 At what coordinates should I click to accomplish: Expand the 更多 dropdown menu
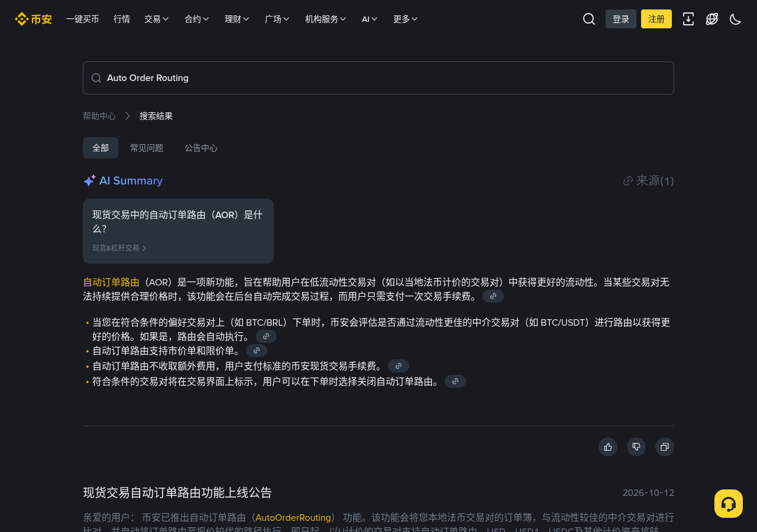click(x=406, y=19)
